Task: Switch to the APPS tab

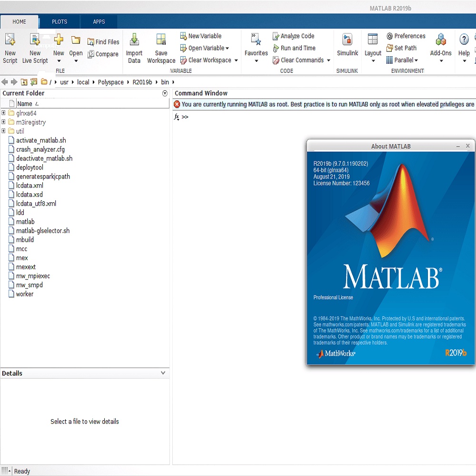Action: click(x=99, y=22)
